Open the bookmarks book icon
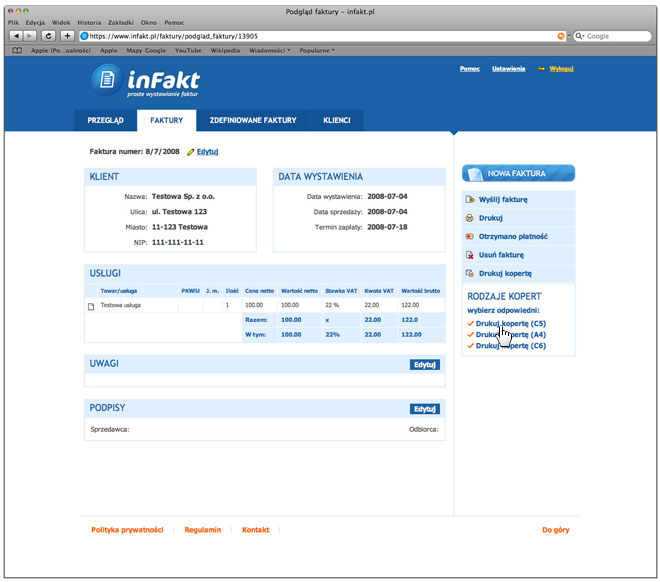 pyautogui.click(x=17, y=50)
